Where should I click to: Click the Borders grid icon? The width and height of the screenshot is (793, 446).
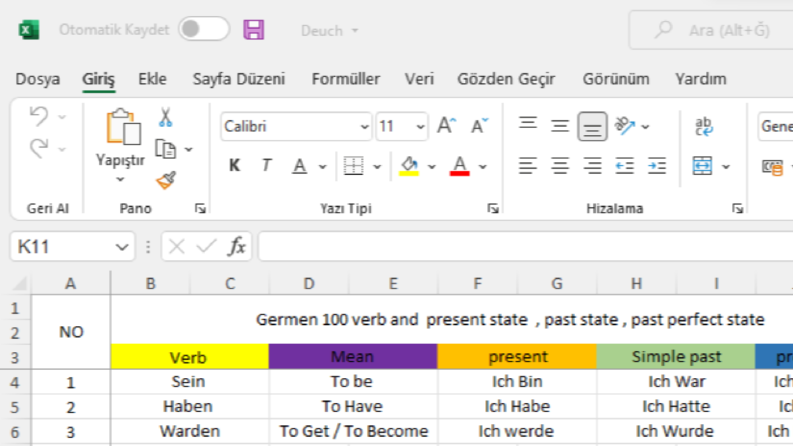(x=353, y=166)
